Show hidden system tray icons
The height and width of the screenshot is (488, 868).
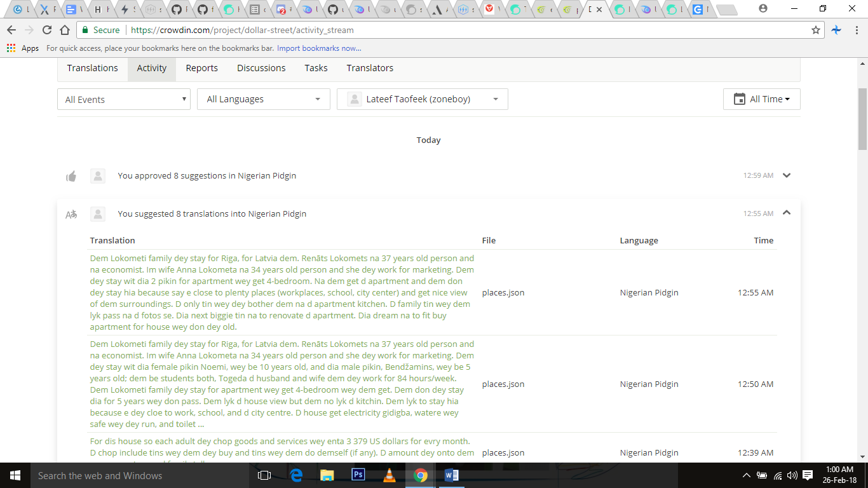click(x=747, y=475)
